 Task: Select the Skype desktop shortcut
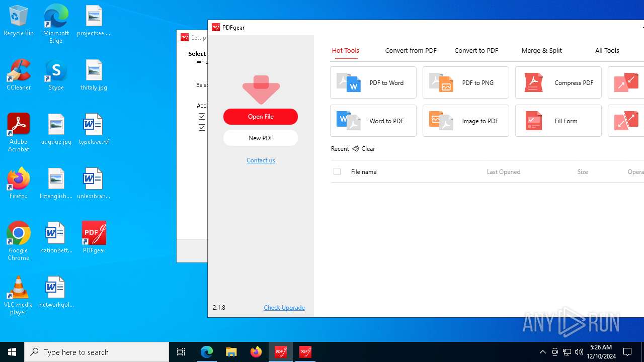tap(56, 75)
